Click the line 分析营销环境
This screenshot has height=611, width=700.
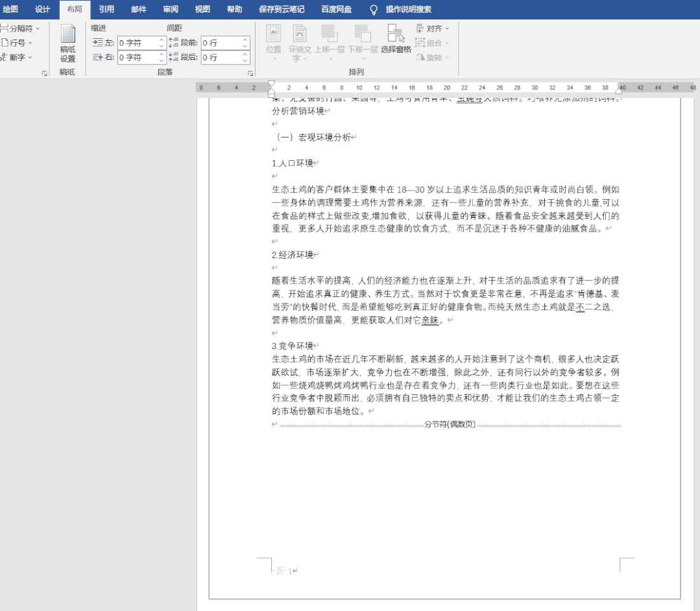click(298, 111)
